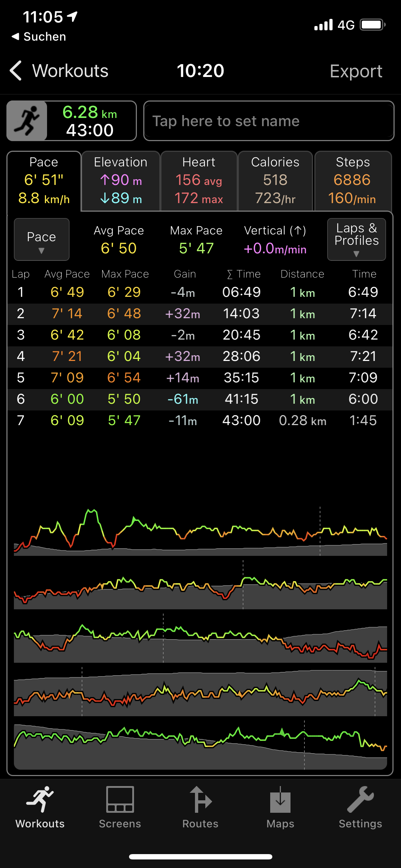Tap the back chevron beside Workouts
The width and height of the screenshot is (401, 868).
tap(16, 71)
